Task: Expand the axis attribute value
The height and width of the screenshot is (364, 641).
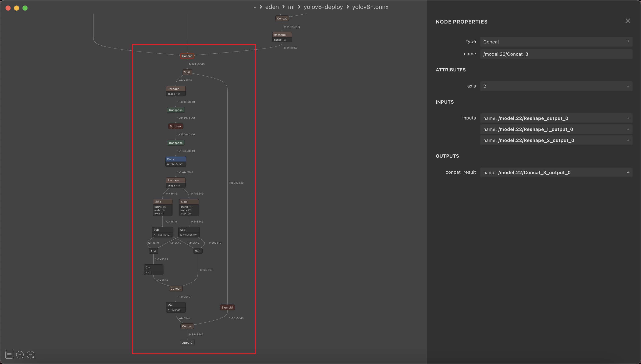Action: point(628,86)
